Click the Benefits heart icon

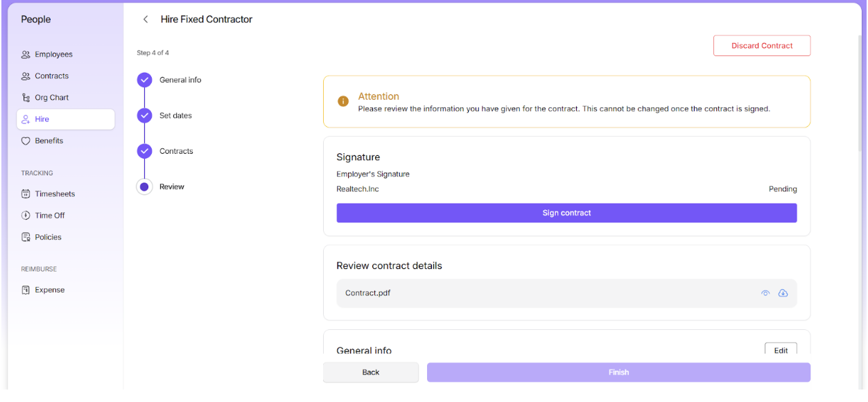[x=26, y=141]
